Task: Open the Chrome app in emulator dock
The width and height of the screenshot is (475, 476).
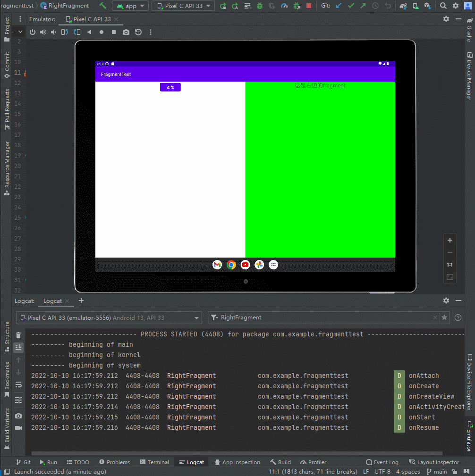Action: (x=231, y=265)
